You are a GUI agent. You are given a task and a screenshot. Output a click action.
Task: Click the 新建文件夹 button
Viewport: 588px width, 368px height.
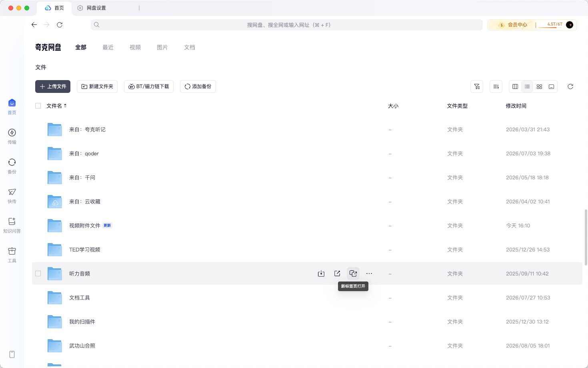[97, 86]
